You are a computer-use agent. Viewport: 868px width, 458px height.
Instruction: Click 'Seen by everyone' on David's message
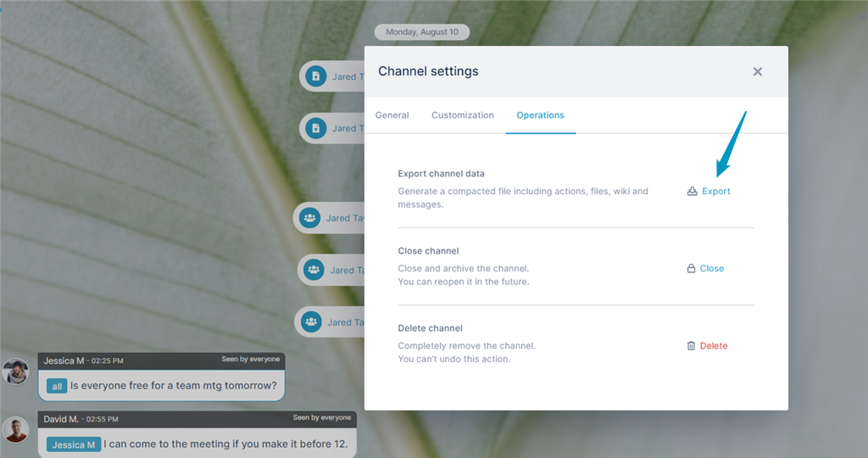pyautogui.click(x=321, y=417)
